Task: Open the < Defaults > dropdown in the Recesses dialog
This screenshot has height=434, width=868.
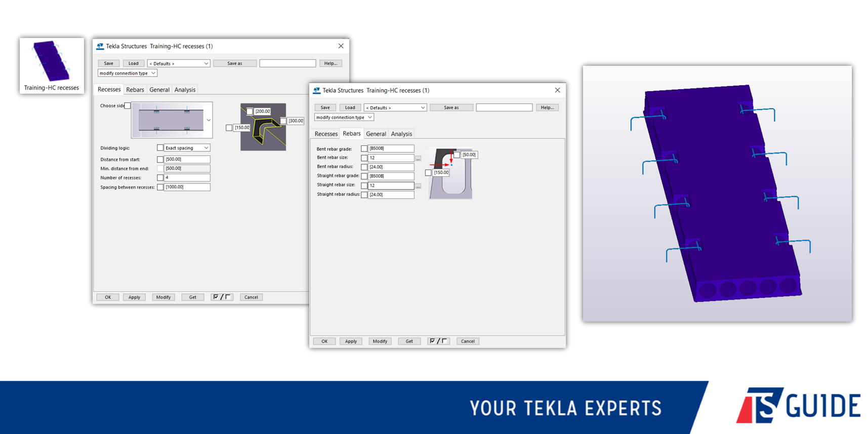Action: [x=179, y=63]
